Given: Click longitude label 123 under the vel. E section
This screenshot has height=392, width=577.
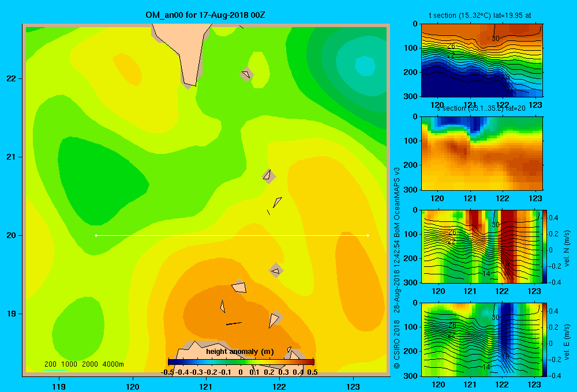Looking at the screenshot, I should (534, 385).
